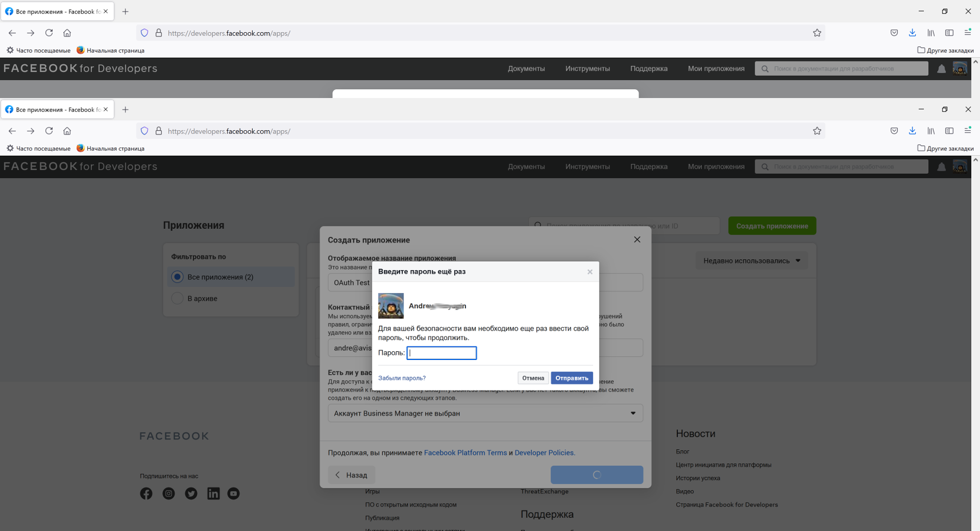Click the LinkedIn icon in footer

click(213, 493)
